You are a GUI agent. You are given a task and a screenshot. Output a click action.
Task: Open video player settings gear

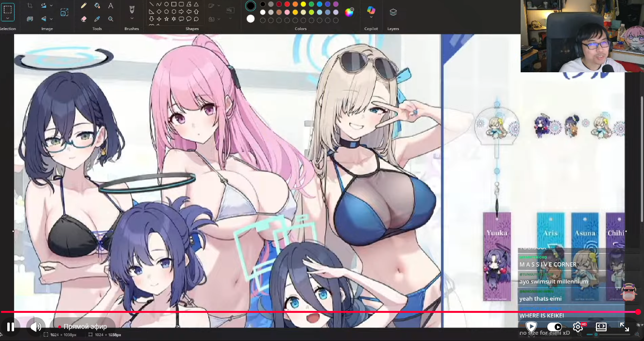(578, 327)
